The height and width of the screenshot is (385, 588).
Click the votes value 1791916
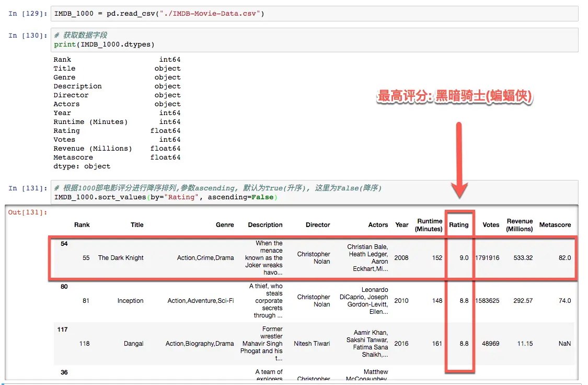487,258
